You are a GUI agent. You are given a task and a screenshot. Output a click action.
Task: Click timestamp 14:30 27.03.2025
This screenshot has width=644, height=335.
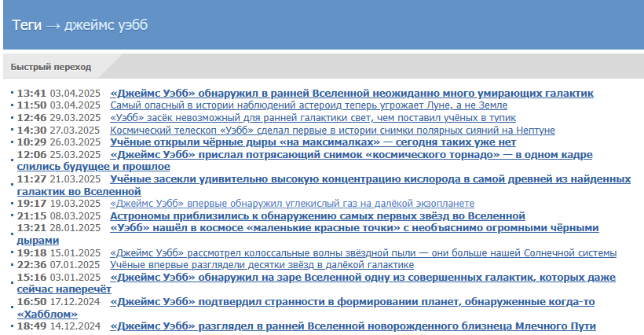click(x=58, y=131)
